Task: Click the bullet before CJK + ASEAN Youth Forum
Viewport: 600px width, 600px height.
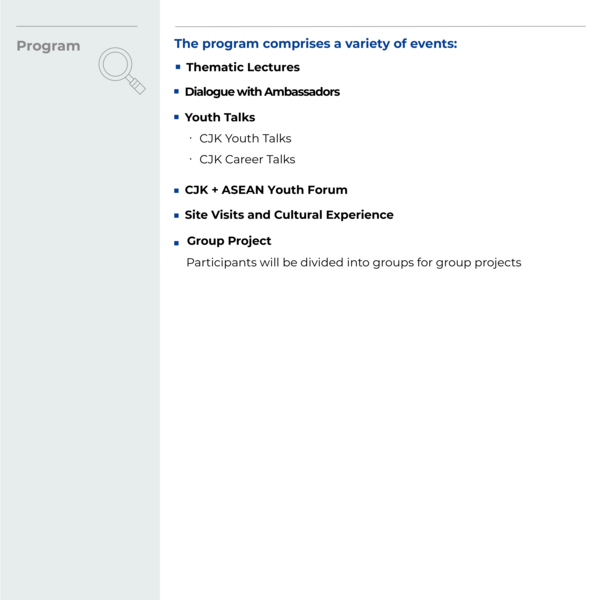Action: click(x=177, y=190)
